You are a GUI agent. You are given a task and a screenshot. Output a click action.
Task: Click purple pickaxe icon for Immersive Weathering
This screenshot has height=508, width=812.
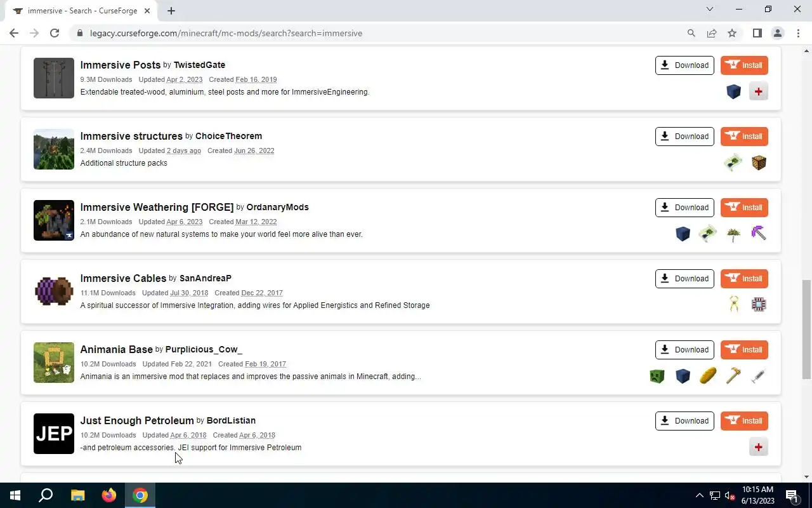click(x=759, y=234)
